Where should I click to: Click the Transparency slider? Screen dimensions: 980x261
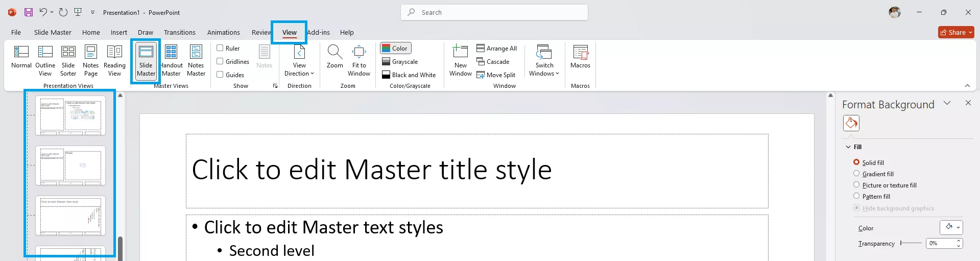(911, 243)
